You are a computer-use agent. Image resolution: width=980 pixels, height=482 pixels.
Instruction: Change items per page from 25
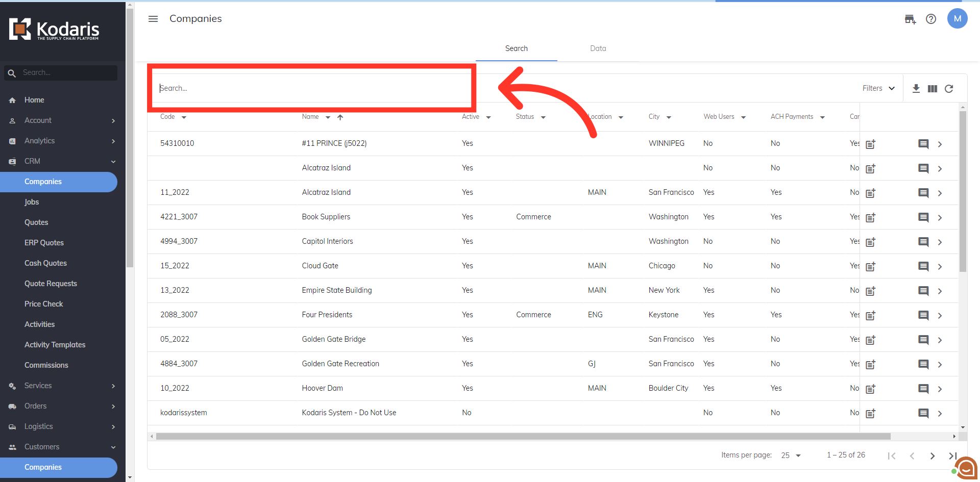[791, 455]
